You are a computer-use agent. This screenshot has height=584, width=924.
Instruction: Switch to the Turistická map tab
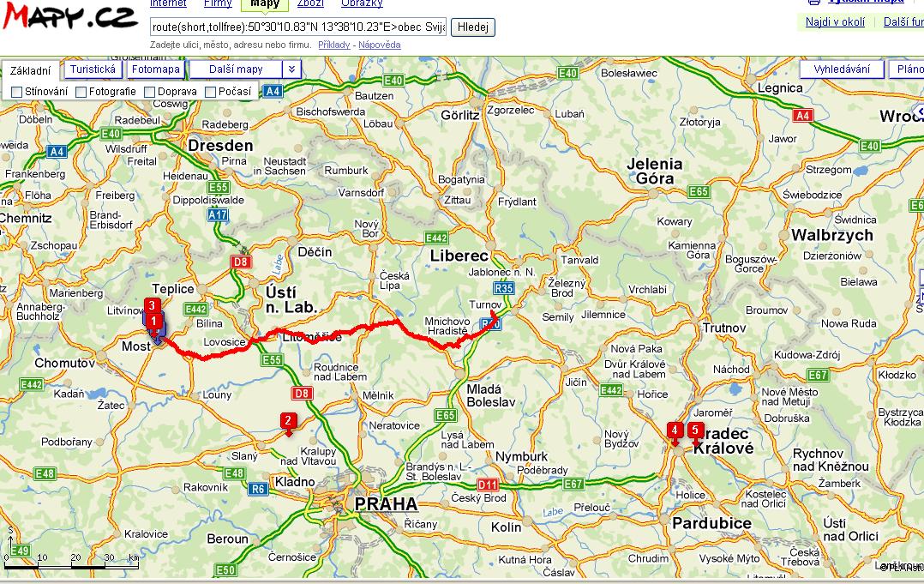(93, 69)
